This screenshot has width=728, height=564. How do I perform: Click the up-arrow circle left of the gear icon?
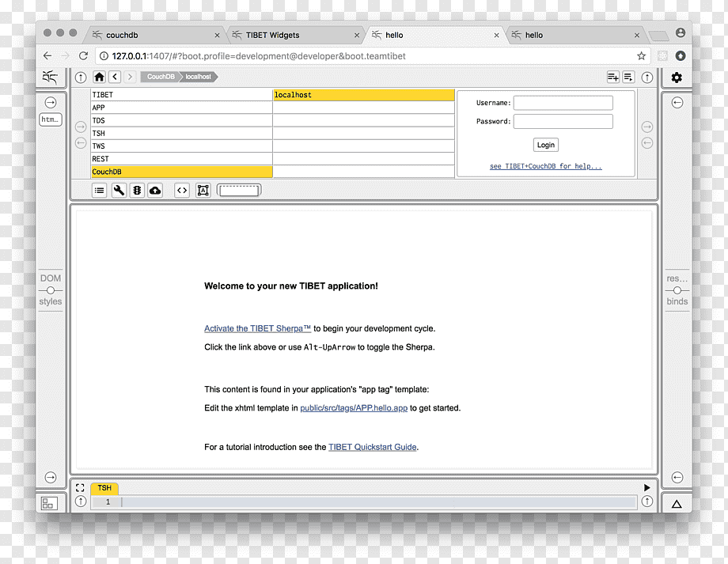tap(647, 78)
